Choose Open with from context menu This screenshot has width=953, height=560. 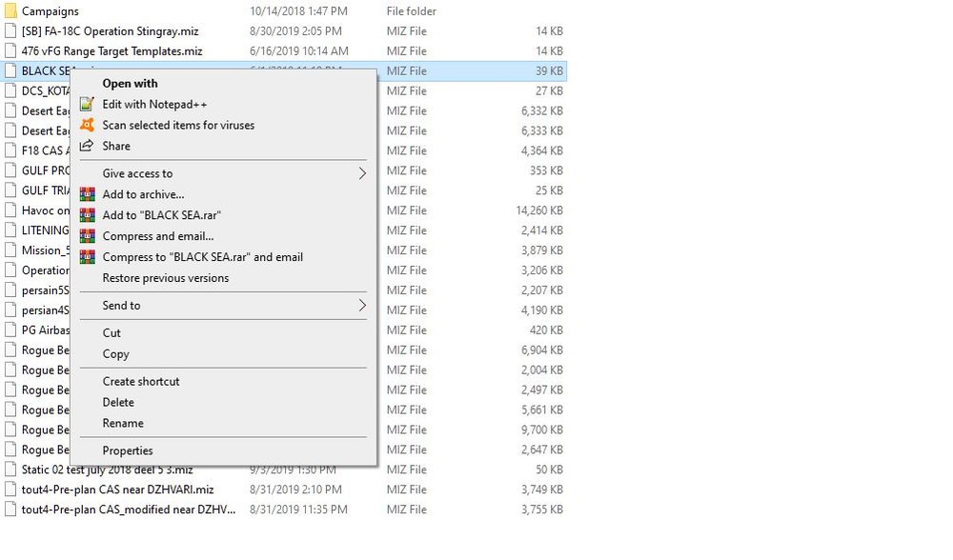coord(130,84)
